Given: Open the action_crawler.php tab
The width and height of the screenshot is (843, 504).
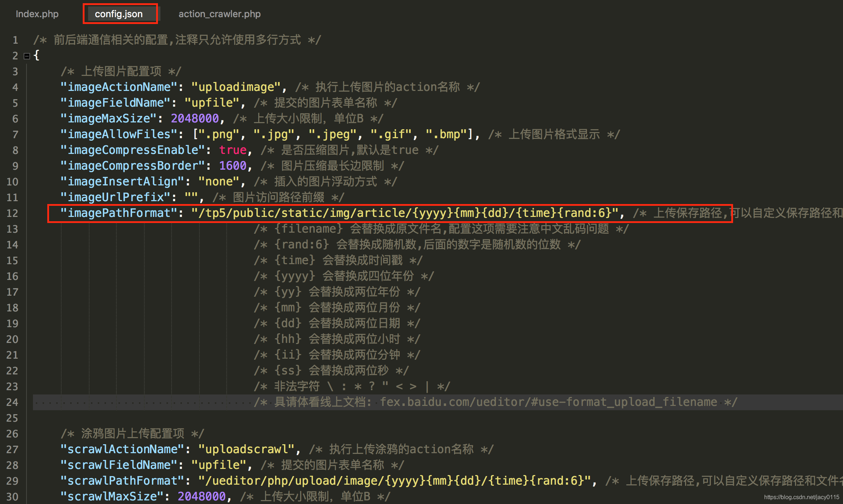Looking at the screenshot, I should click(220, 14).
